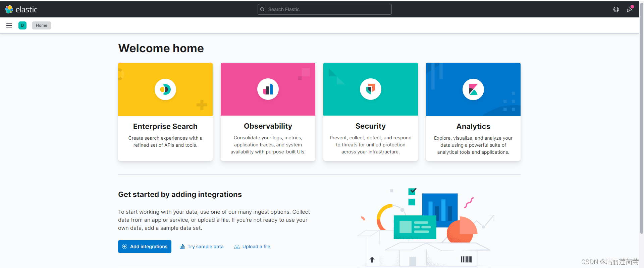Screen dimensions: 644x268
Task: Select the Home breadcrumb
Action: pyautogui.click(x=42, y=25)
